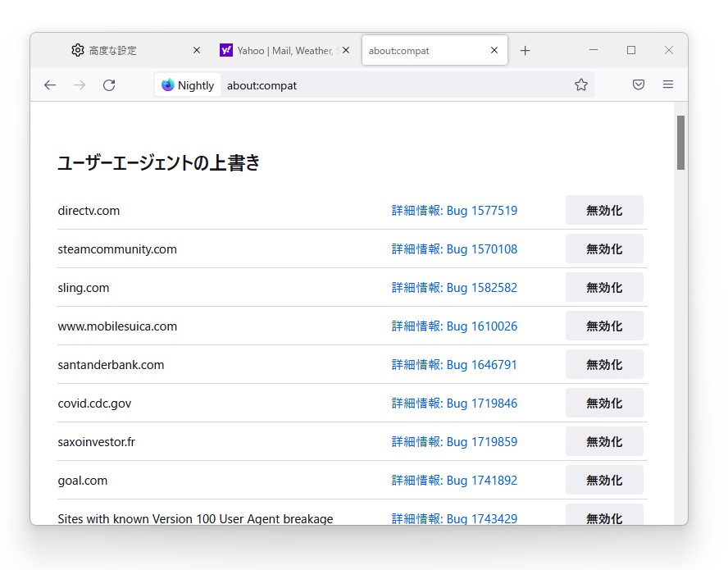Screen dimensions: 728x570
Task: Open Bug 1741892 details for goal.com
Action: pos(454,481)
